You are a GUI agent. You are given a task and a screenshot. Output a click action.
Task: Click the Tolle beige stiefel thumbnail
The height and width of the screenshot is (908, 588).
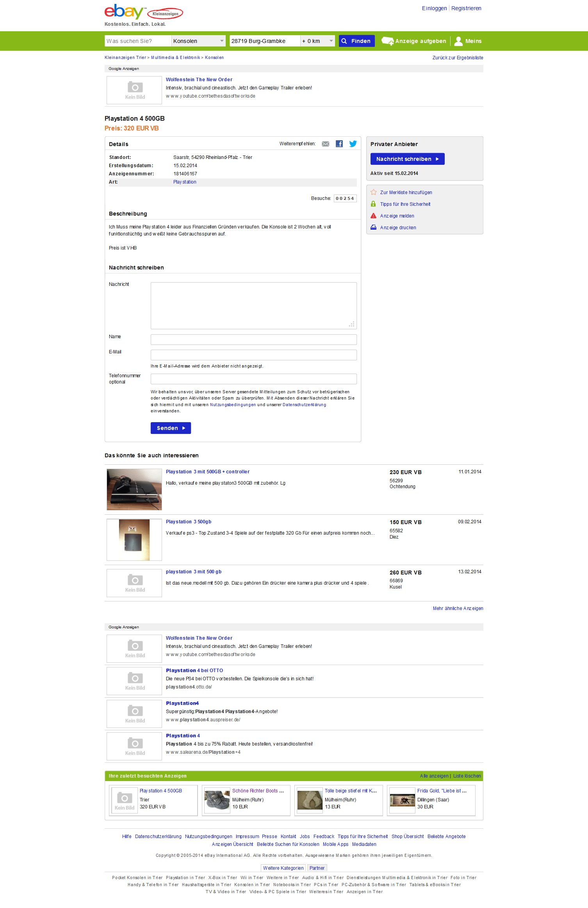point(310,801)
